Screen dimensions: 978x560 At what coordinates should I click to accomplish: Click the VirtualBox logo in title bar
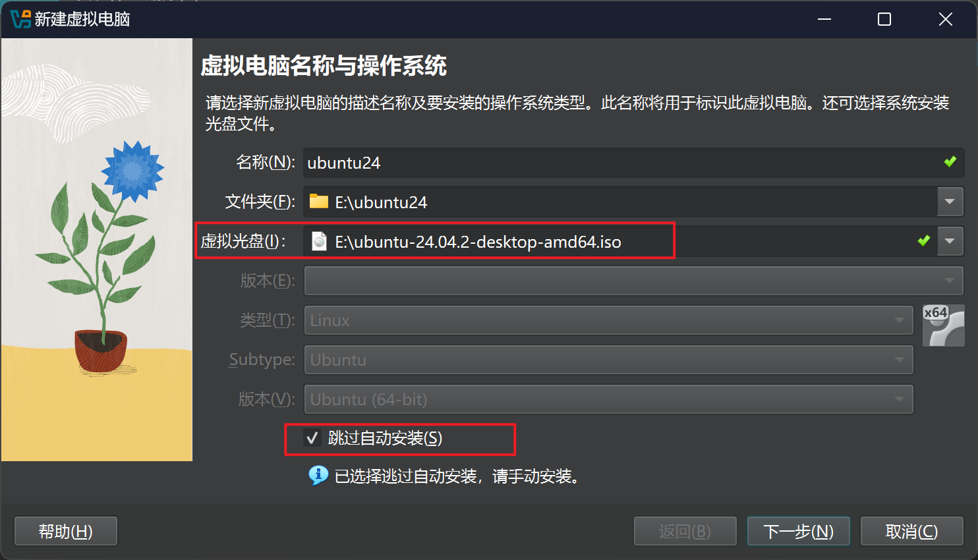click(20, 19)
